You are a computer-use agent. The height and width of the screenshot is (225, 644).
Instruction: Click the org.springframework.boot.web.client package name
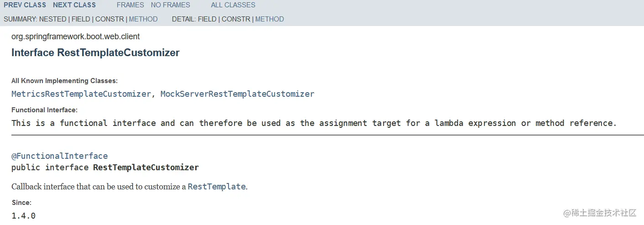click(76, 37)
